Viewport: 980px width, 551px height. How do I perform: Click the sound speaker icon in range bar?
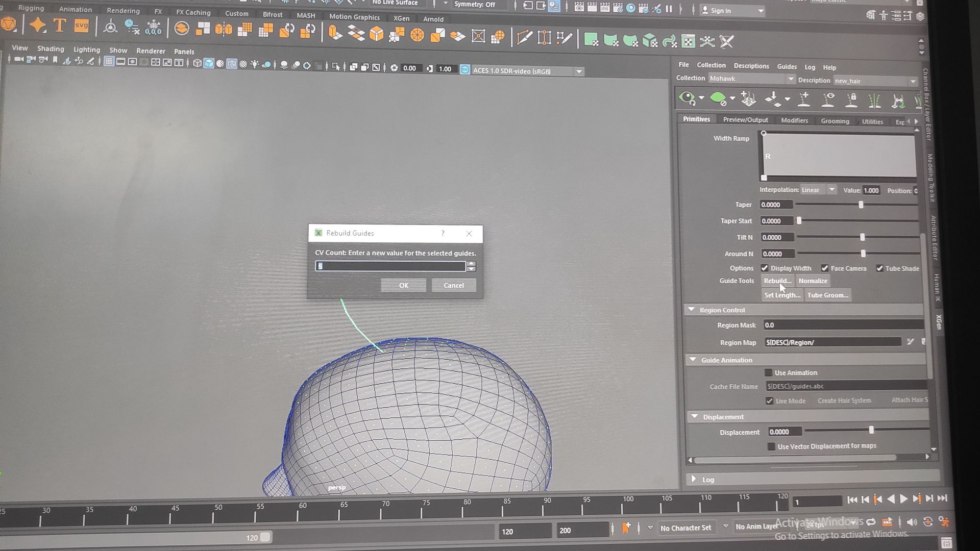[x=912, y=522]
